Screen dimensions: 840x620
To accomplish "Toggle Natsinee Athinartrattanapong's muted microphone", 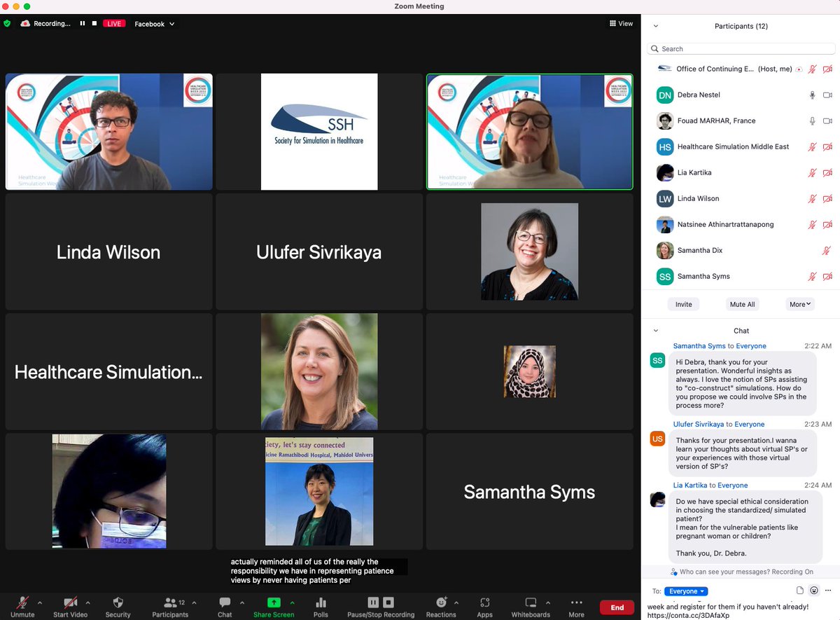I will (813, 224).
